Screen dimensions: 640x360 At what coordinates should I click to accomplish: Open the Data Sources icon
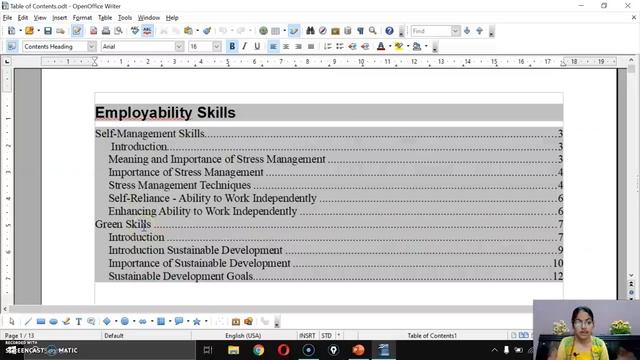[348, 31]
